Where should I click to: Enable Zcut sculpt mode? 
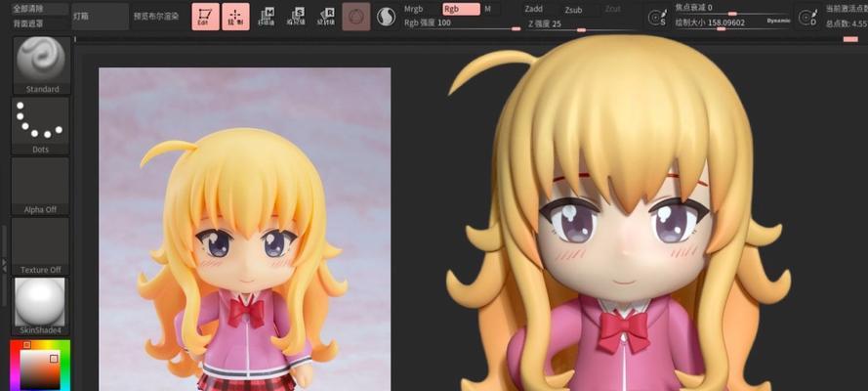(x=613, y=10)
